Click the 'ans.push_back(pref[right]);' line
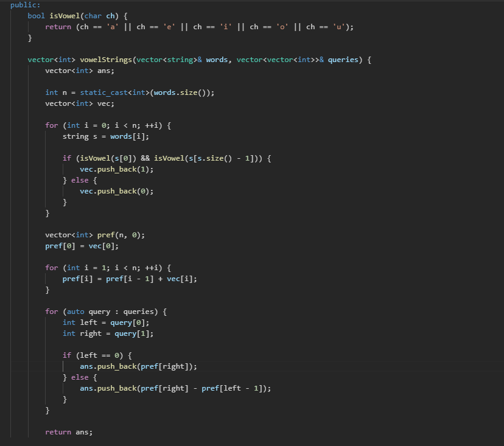504x446 pixels. pyautogui.click(x=138, y=366)
